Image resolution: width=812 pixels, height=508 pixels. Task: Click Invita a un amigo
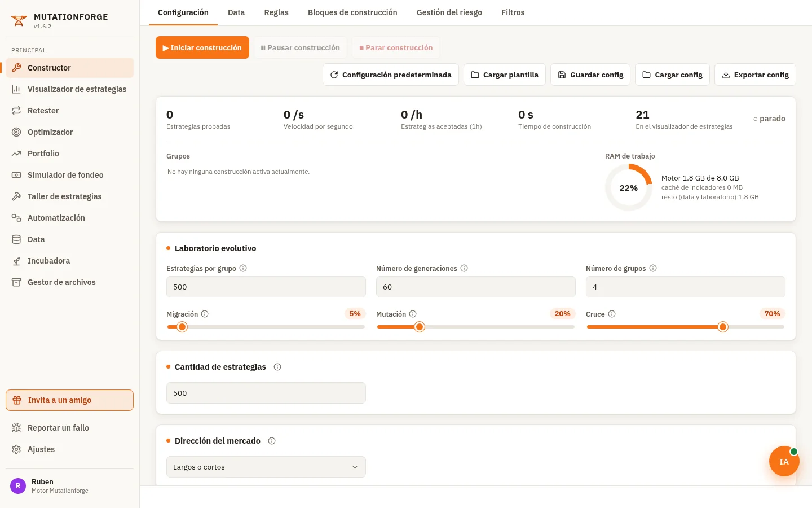pyautogui.click(x=69, y=400)
